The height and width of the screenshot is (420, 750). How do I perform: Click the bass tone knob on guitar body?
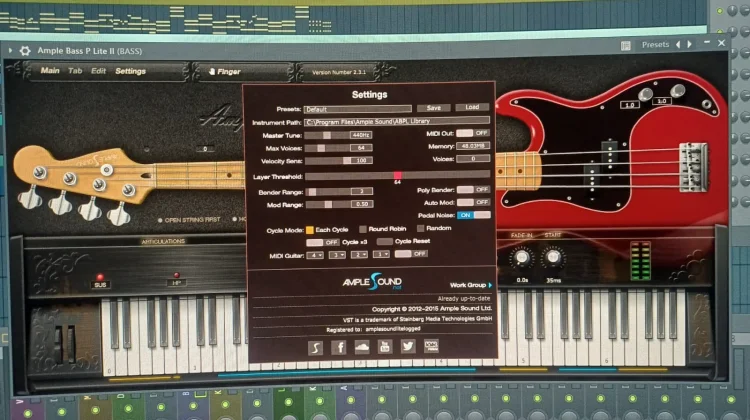677,90
